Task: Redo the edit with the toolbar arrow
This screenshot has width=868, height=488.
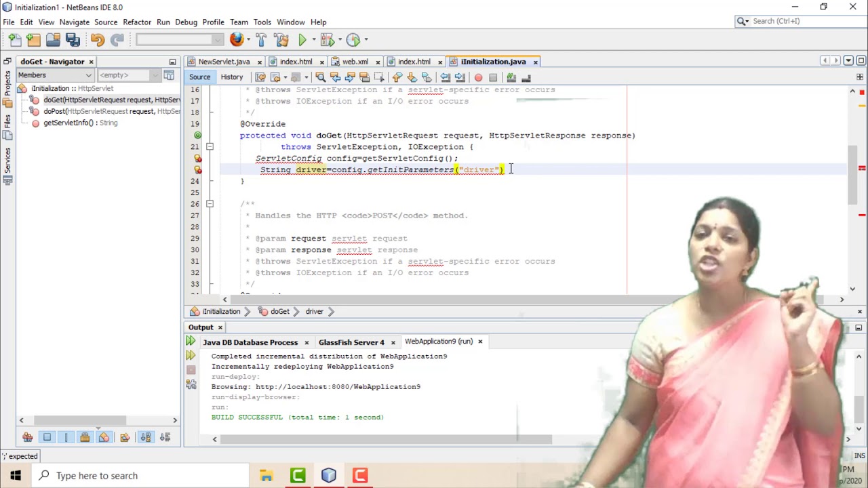Action: [117, 40]
